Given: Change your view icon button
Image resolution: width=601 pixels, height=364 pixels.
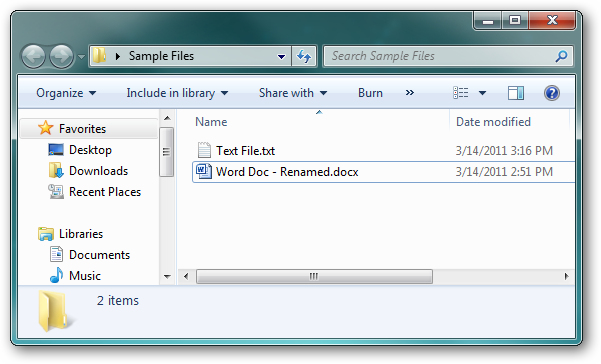Looking at the screenshot, I should 460,93.
